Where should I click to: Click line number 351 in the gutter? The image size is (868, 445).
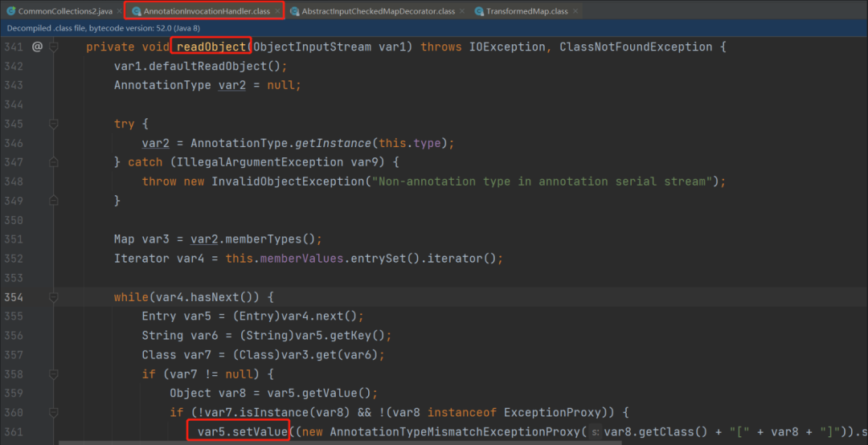point(14,239)
